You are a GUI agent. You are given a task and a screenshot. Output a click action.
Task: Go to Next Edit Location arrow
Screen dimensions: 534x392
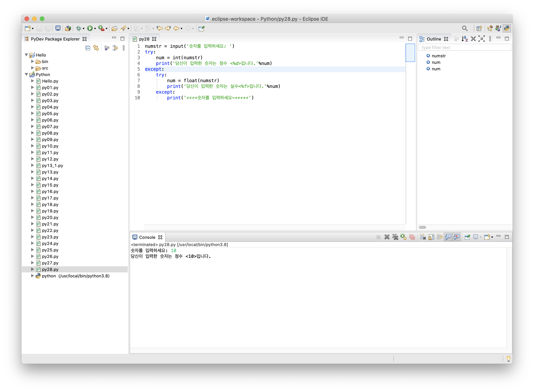(x=168, y=28)
